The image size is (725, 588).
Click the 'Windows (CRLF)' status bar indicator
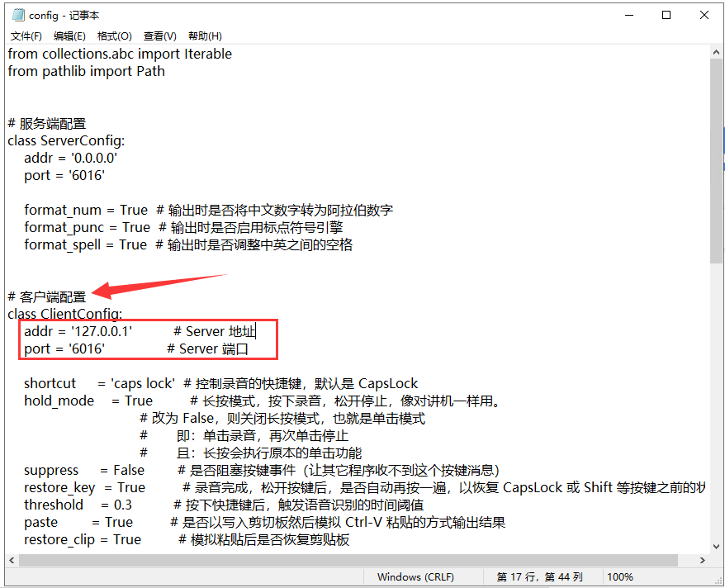point(421,576)
